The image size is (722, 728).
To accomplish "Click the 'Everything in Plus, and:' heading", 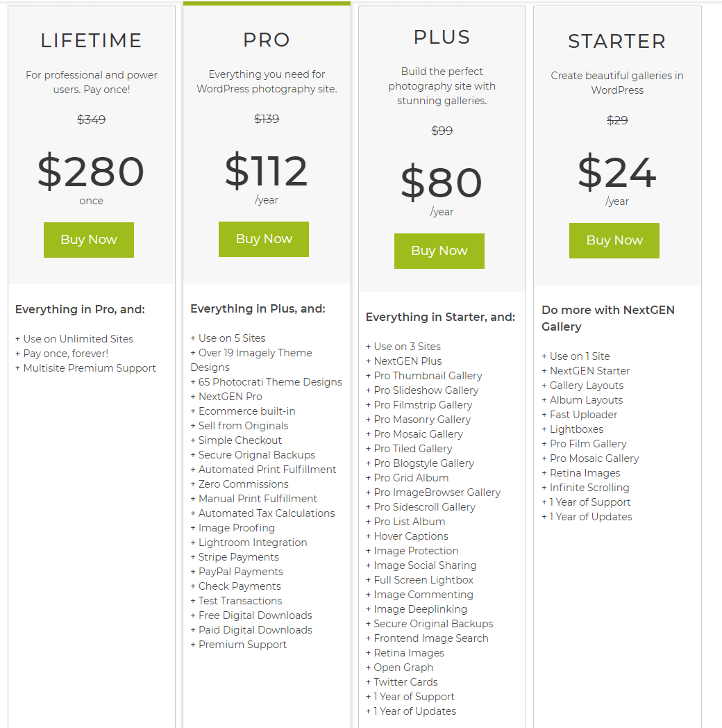I will 258,309.
